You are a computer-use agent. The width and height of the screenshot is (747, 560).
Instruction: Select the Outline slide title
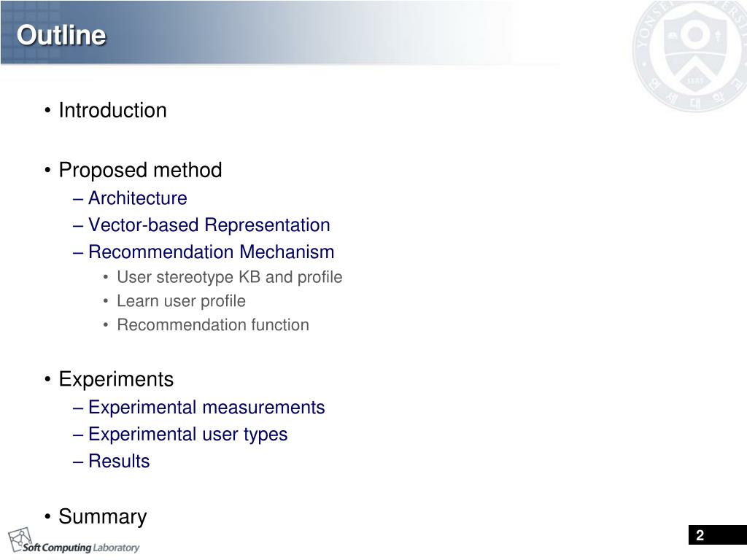click(61, 35)
